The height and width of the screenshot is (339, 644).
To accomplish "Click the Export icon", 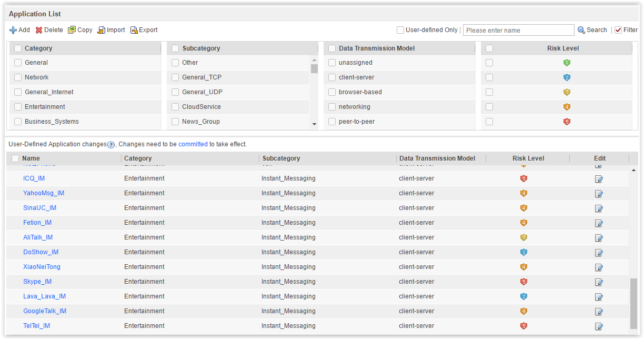I will point(134,30).
